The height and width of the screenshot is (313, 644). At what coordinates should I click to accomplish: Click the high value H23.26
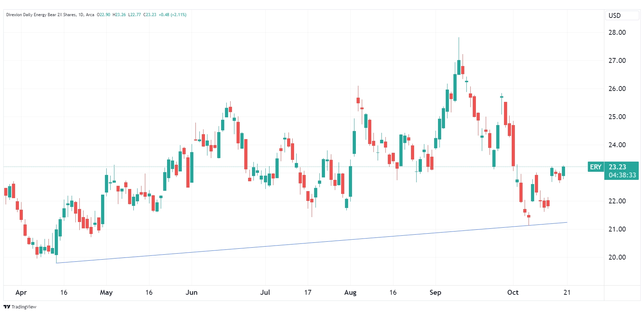[x=119, y=15]
